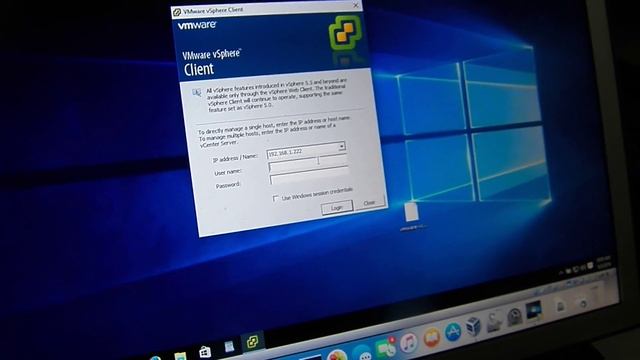Open iTunes in the macOS dock
The image size is (640, 360).
tap(408, 342)
